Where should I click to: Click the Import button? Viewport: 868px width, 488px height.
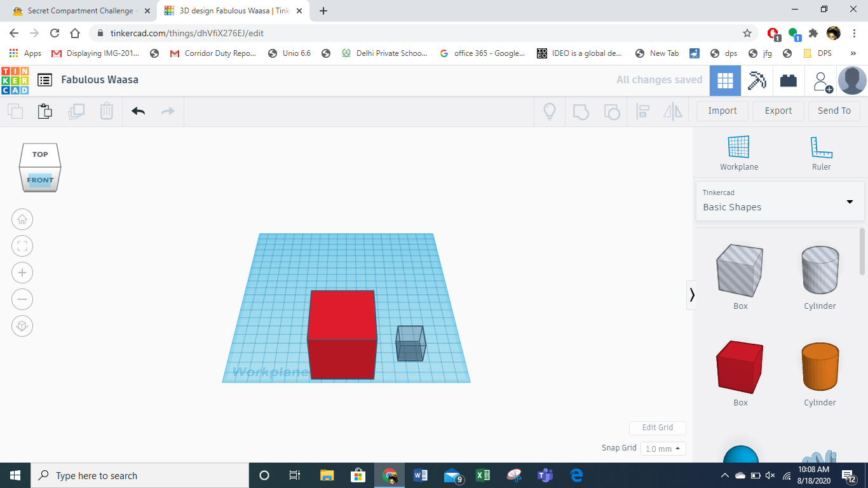[722, 111]
